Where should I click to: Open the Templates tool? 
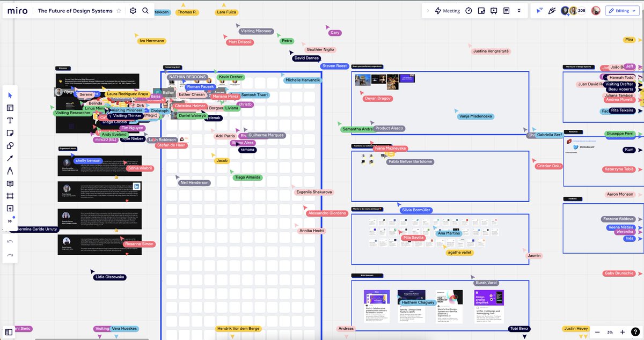(10, 108)
